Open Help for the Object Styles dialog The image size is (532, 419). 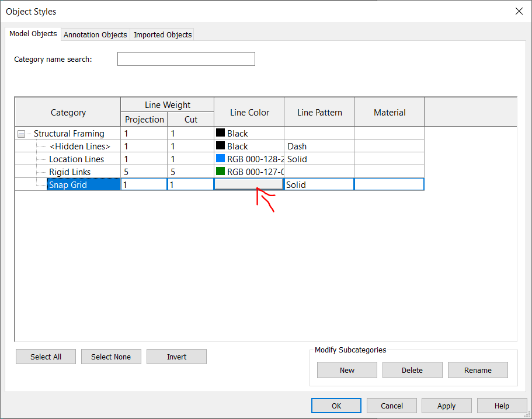[502, 406]
